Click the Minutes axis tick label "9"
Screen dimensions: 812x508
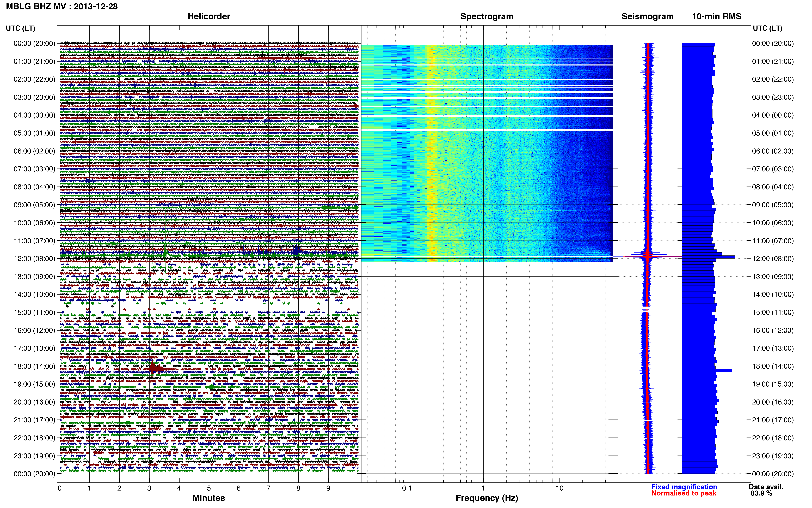[328, 488]
